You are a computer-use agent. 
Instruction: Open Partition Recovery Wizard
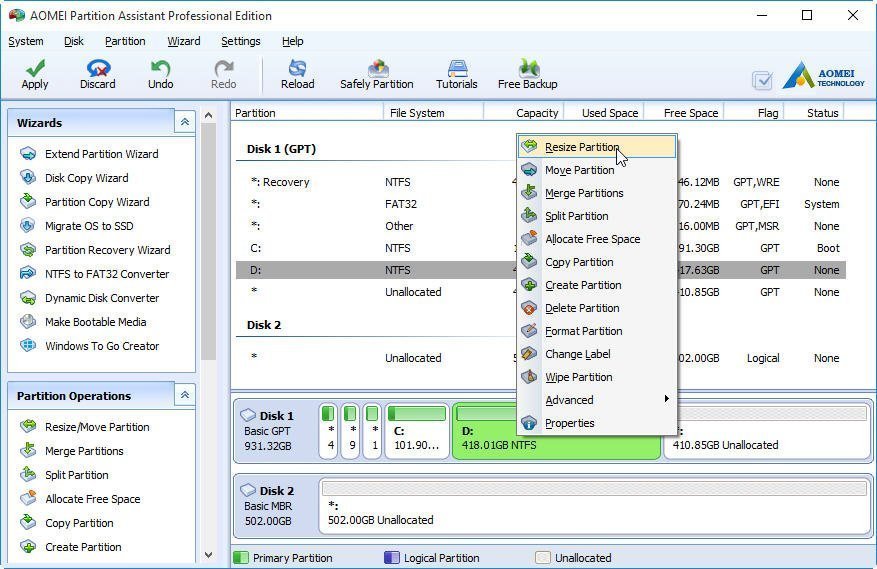107,250
